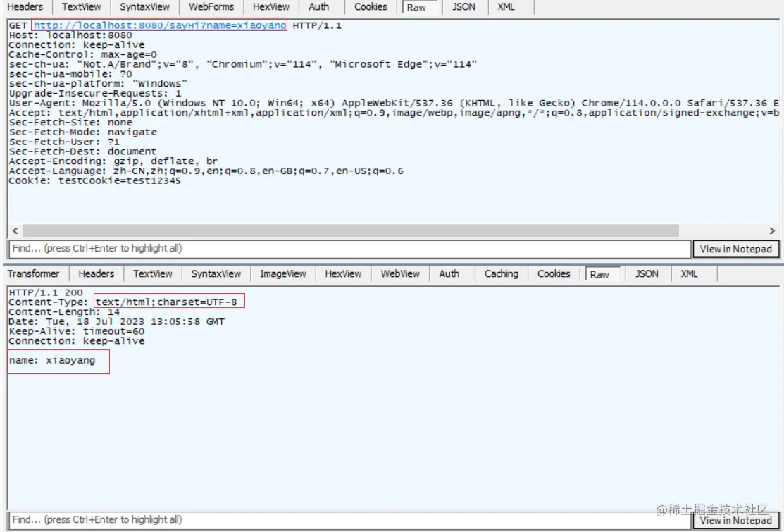Open the response JSON tab
The width and height of the screenshot is (784, 532).
coord(647,274)
